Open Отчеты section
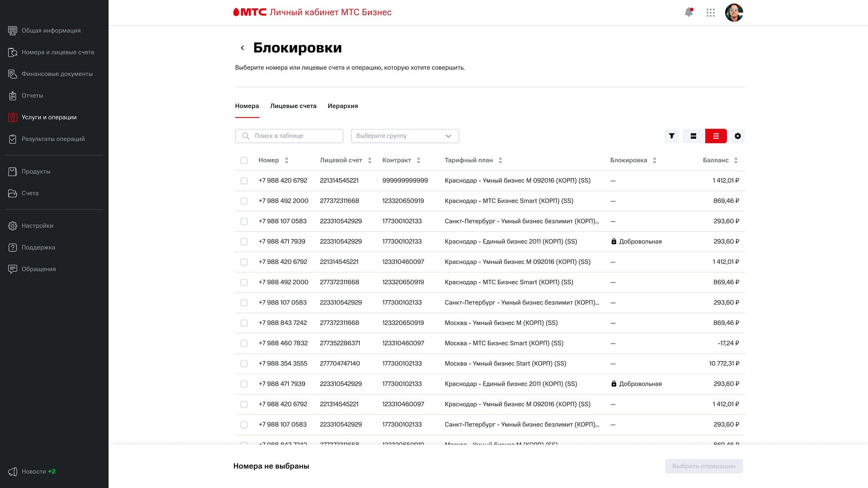 click(26, 95)
